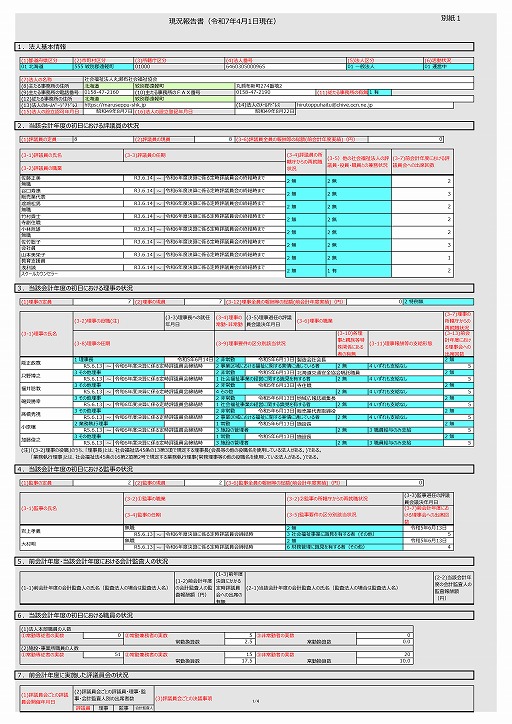The image size is (512, 724).
Task: Select the 01 一般法人 cell
Action: (385, 66)
